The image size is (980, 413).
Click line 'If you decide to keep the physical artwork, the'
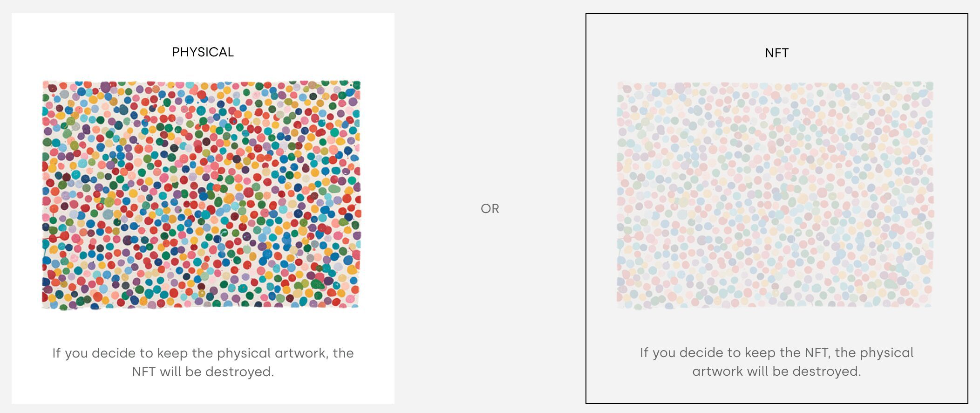203,353
